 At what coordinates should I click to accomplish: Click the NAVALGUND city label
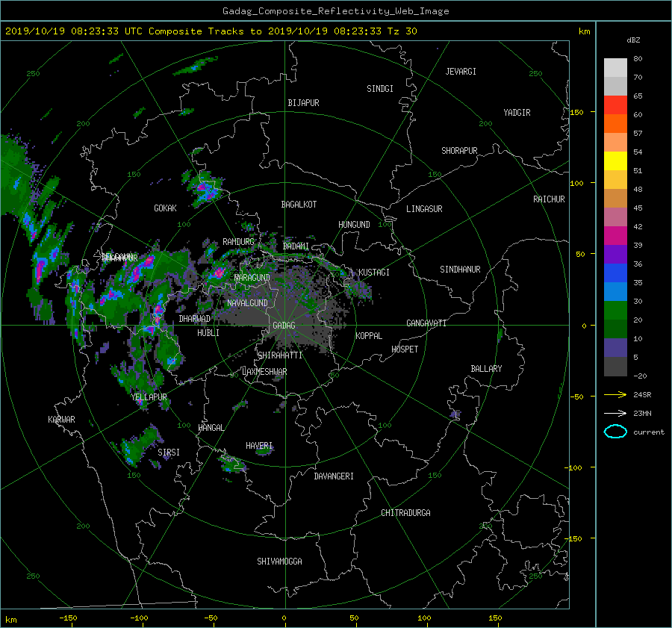pyautogui.click(x=247, y=303)
